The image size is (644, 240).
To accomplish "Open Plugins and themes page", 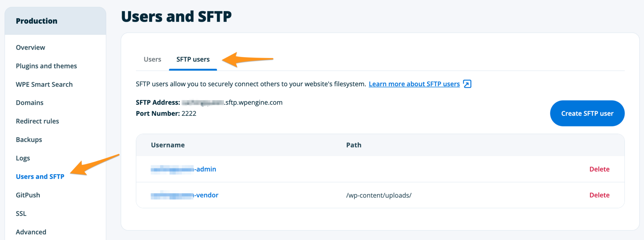I will click(x=46, y=66).
